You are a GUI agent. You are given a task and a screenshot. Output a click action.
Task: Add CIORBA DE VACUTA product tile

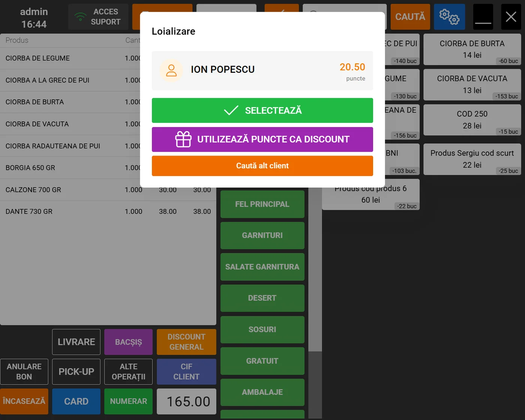click(x=472, y=85)
